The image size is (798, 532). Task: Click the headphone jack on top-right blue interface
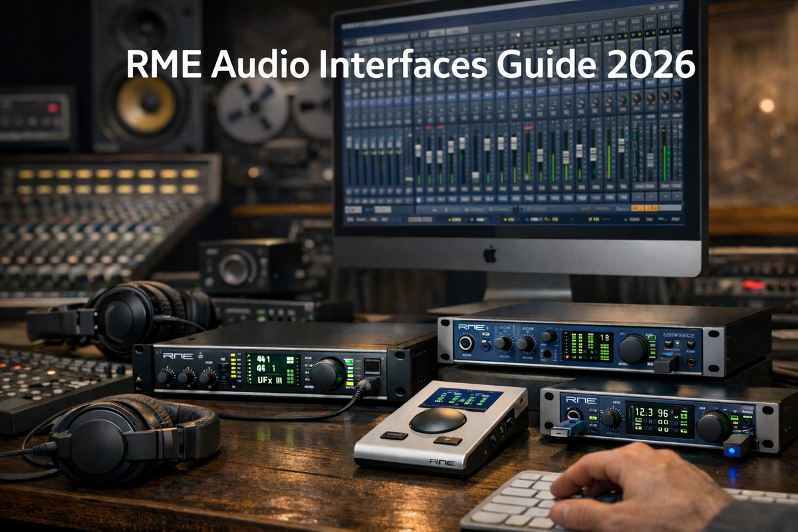pyautogui.click(x=466, y=343)
